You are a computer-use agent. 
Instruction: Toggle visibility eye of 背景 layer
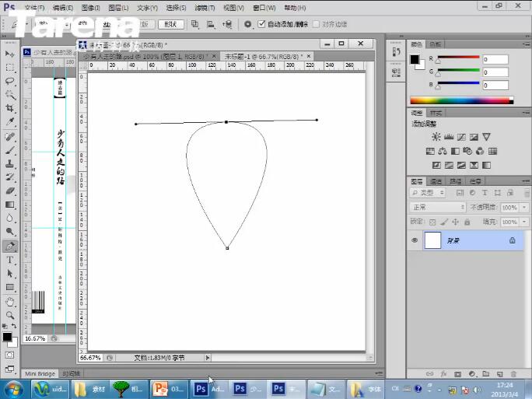point(415,240)
